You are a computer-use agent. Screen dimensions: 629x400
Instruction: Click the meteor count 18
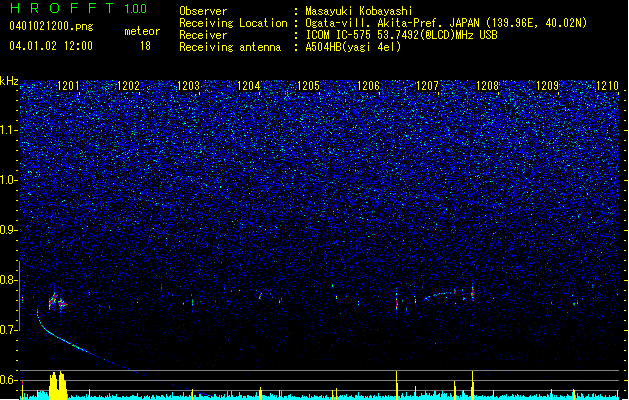coord(145,46)
